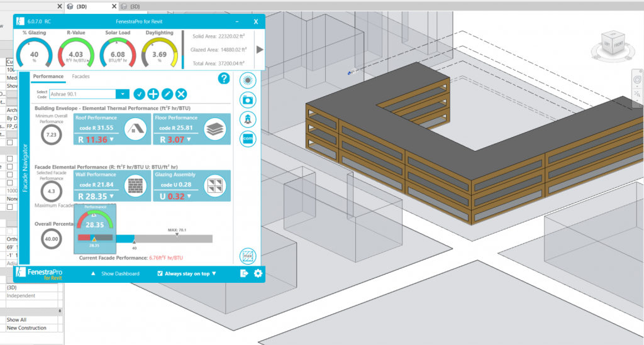Click the camera snapshot icon
Viewport: 644px width, 345px height.
coord(248,100)
